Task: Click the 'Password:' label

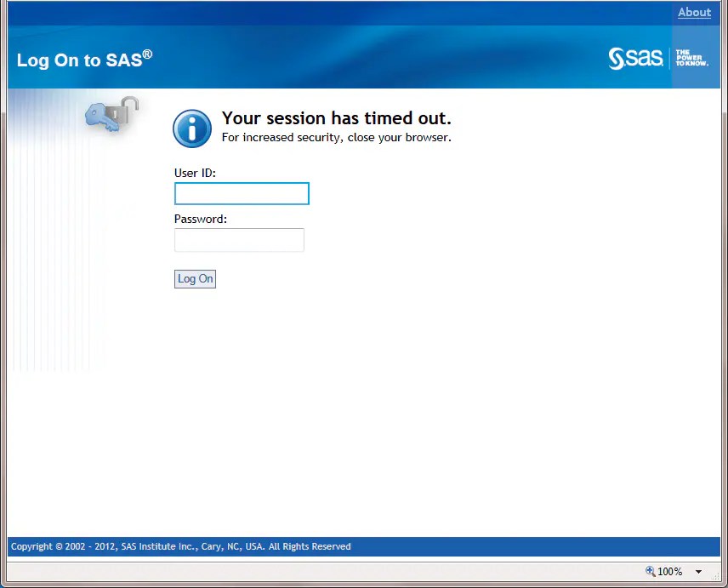Action: [x=201, y=219]
